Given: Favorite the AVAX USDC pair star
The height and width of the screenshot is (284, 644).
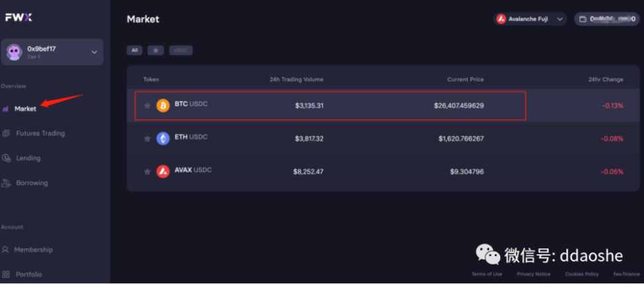Looking at the screenshot, I should pos(147,171).
